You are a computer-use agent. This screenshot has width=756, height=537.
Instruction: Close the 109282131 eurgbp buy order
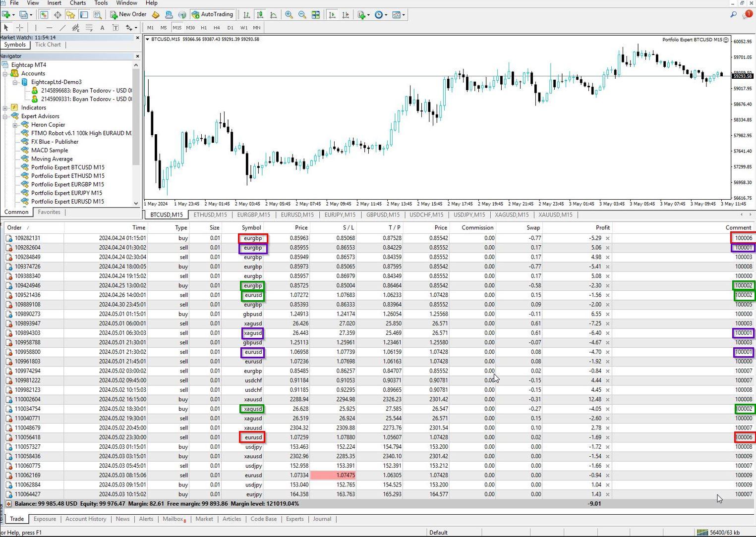608,238
